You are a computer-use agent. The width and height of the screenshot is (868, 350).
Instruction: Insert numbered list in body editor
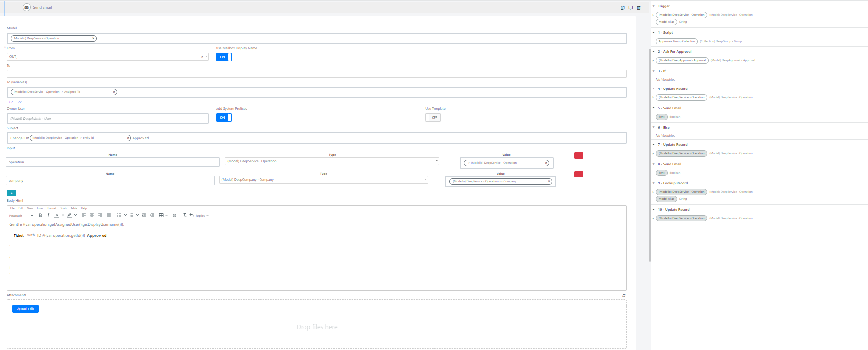[x=131, y=215]
